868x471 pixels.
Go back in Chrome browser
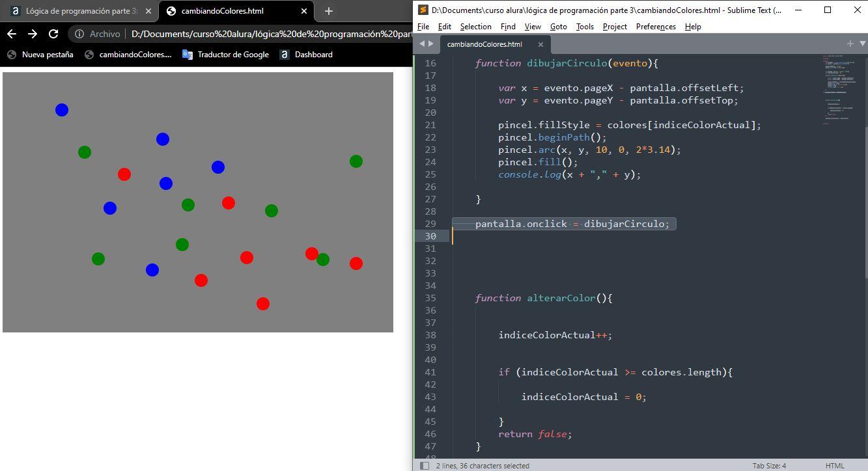tap(12, 34)
